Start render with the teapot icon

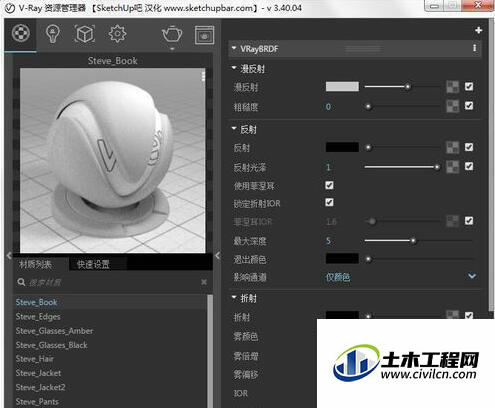172,34
